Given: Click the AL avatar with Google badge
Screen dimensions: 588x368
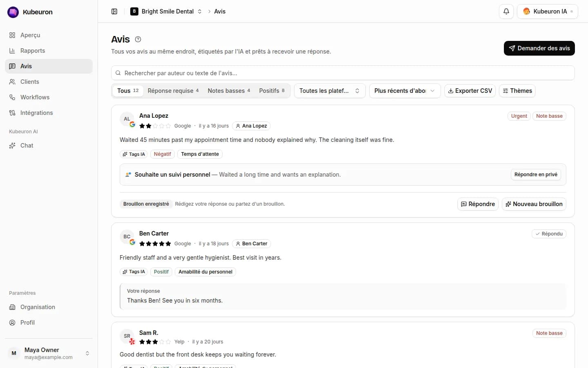Looking at the screenshot, I should click(x=127, y=119).
